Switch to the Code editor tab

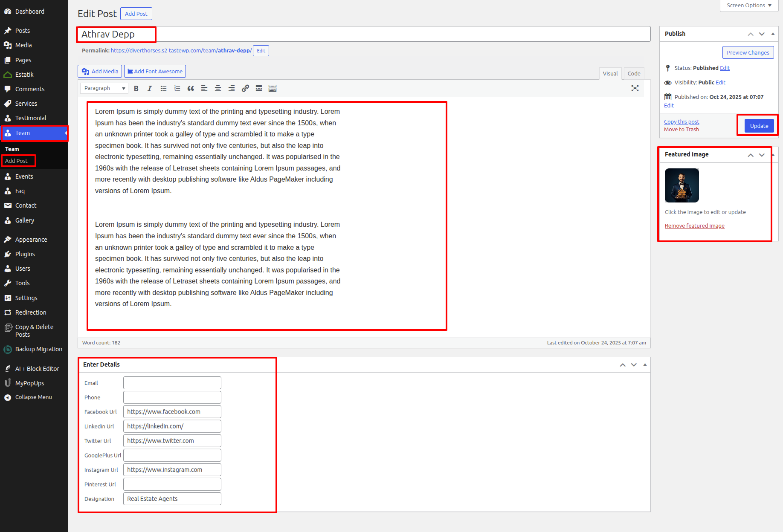(x=634, y=73)
